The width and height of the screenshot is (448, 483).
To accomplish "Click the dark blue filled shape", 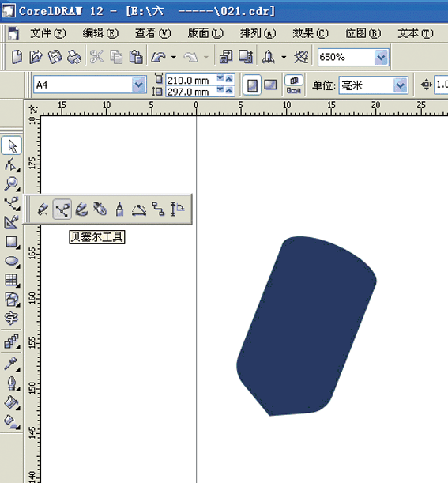I will (x=307, y=326).
